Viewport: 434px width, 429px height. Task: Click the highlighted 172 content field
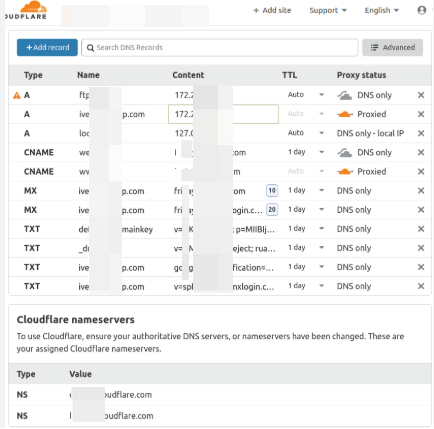223,114
